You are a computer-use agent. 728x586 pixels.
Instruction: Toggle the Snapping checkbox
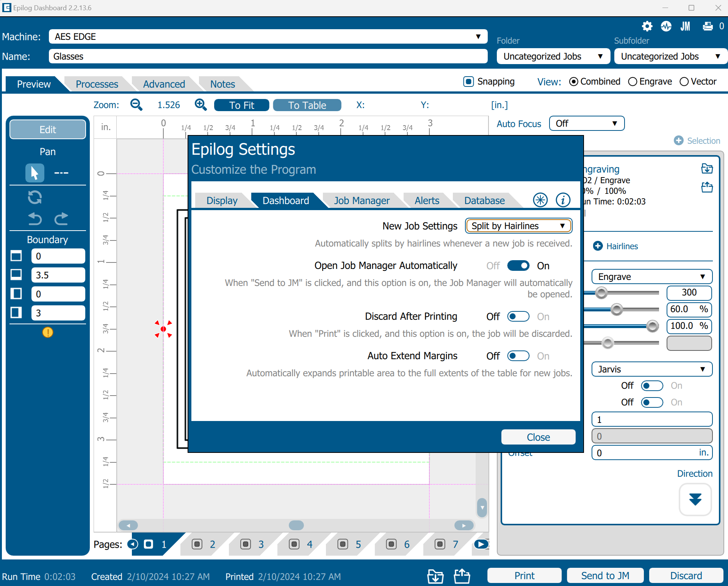(x=468, y=82)
